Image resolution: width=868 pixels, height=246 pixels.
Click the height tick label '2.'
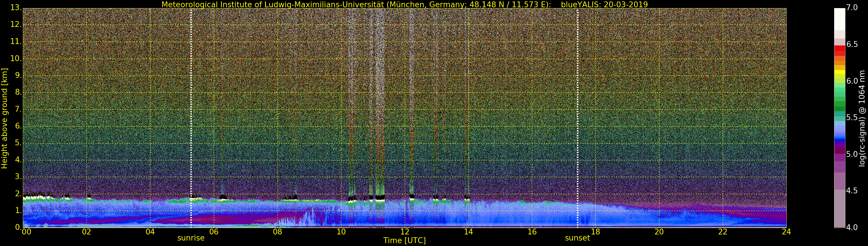click(18, 193)
